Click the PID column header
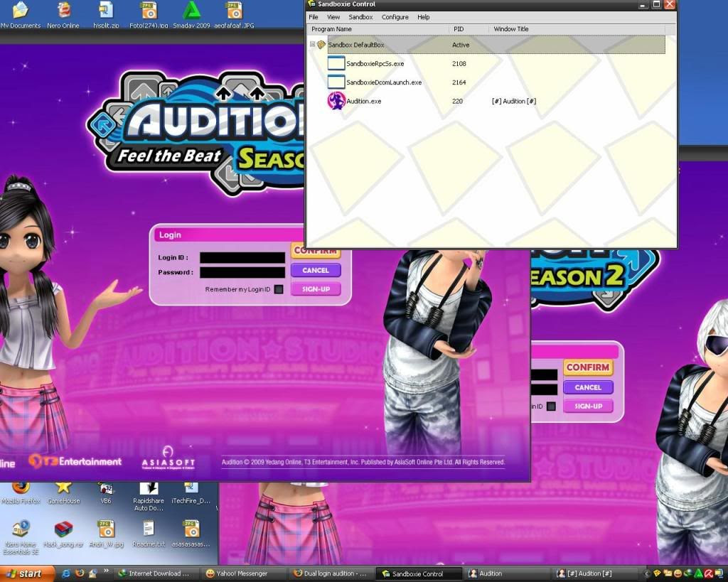The height and width of the screenshot is (582, 728). pos(469,28)
